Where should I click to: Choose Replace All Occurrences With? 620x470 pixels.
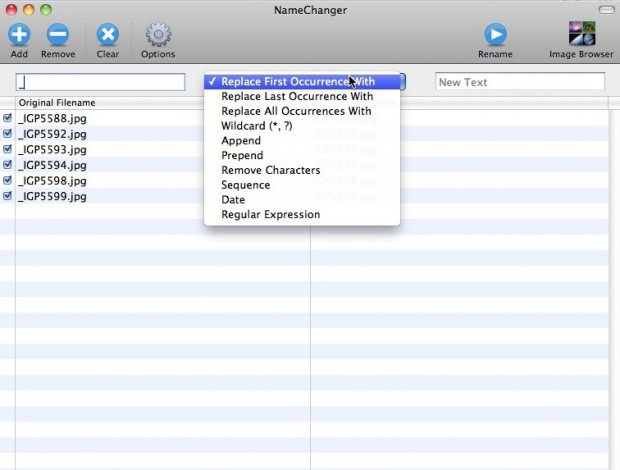[x=302, y=111]
